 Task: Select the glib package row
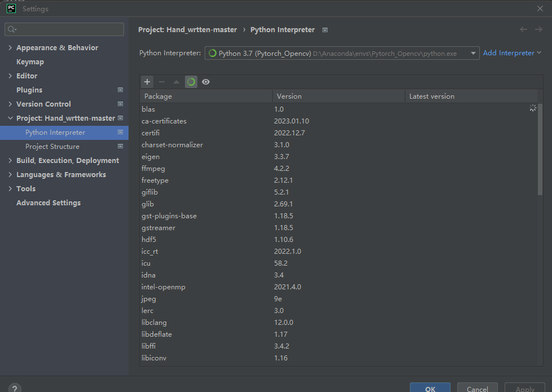[x=338, y=204]
